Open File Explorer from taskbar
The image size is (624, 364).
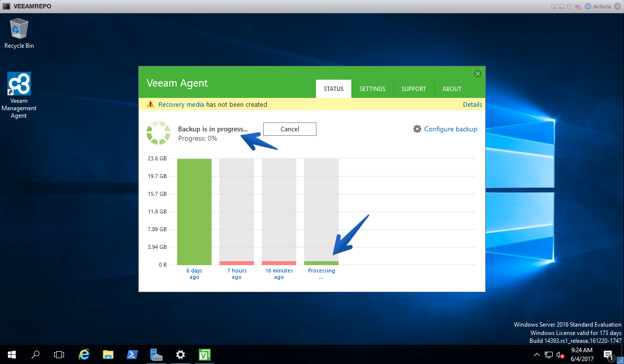click(x=109, y=354)
